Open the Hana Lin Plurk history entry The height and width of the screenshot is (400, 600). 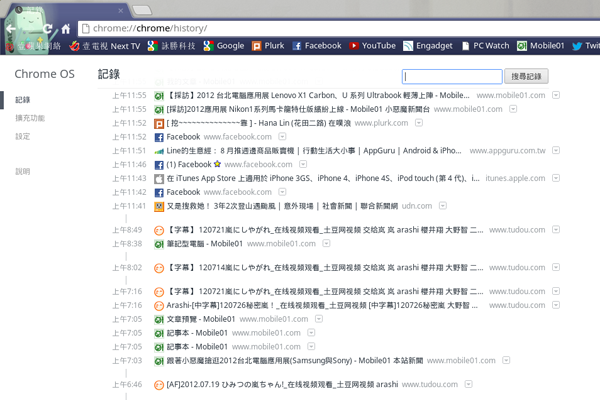(x=259, y=123)
